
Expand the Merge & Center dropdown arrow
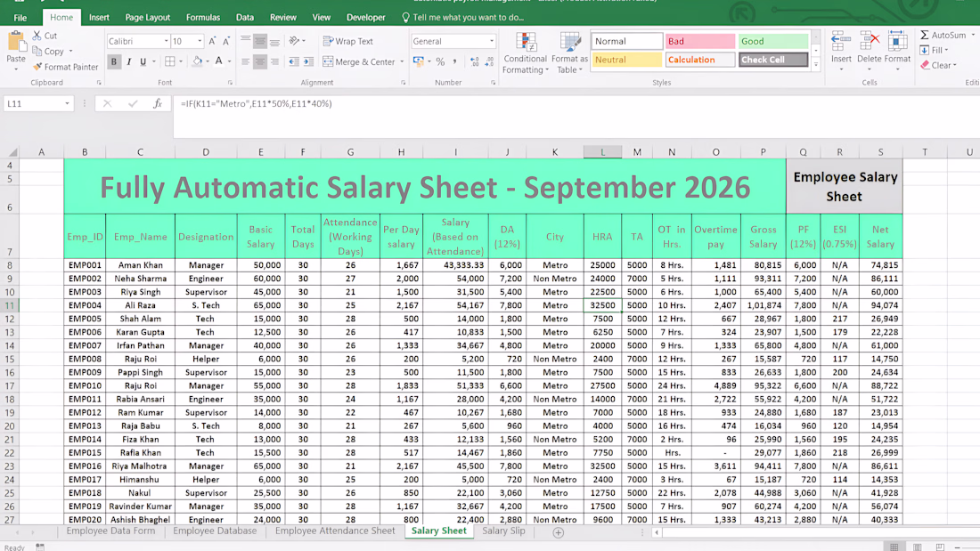(x=402, y=61)
